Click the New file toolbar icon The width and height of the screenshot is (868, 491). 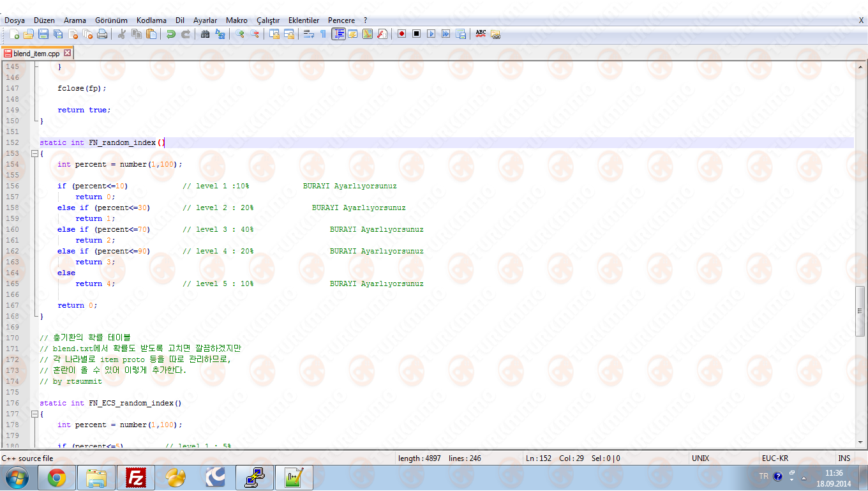pyautogui.click(x=13, y=34)
